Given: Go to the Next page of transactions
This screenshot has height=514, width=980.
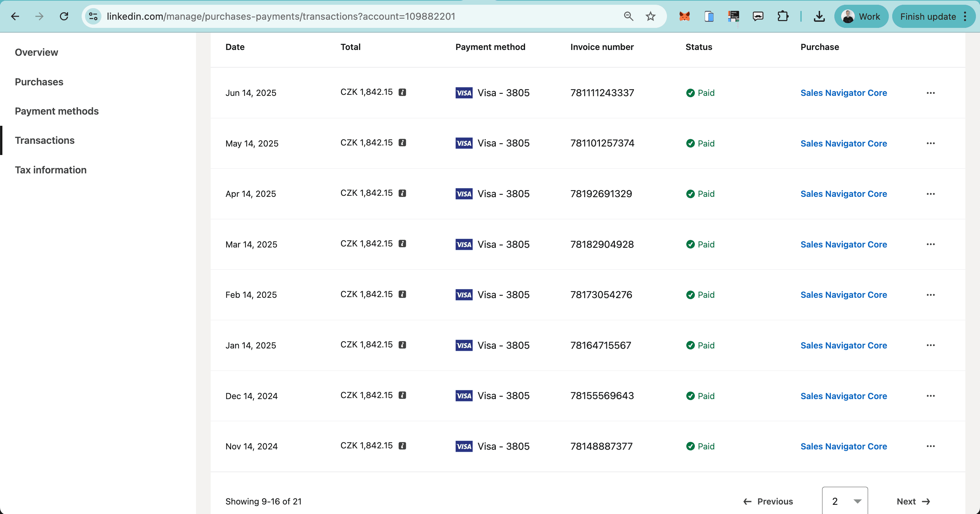Looking at the screenshot, I should click(913, 501).
